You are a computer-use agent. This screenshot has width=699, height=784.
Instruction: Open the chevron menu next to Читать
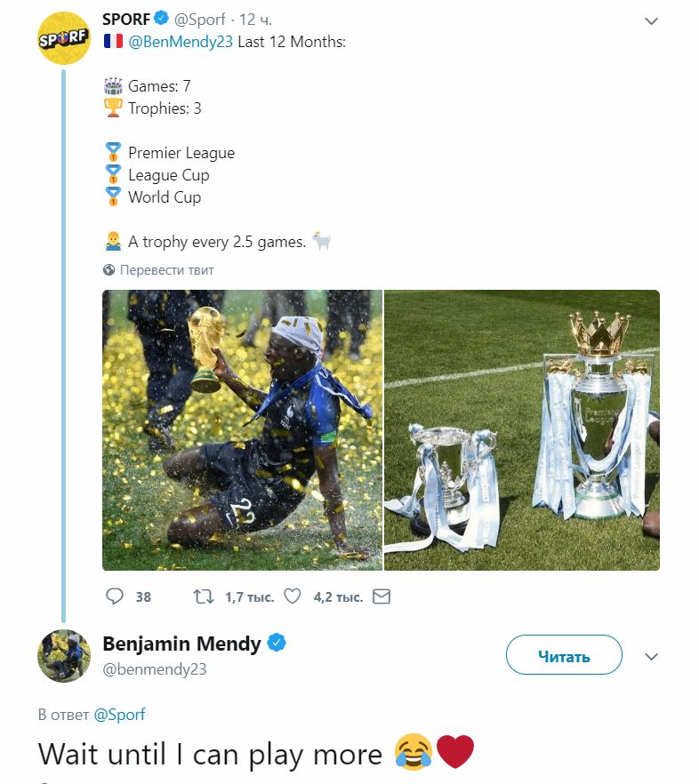click(651, 657)
